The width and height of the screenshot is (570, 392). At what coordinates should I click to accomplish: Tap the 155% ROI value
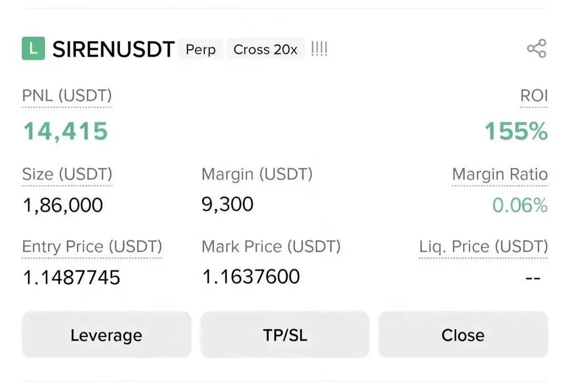coord(516,132)
